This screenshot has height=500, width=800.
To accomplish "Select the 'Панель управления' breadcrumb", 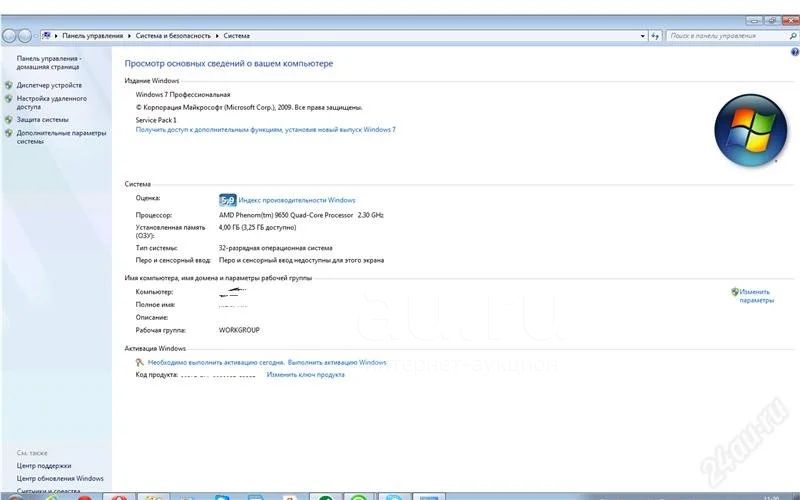I will (x=92, y=36).
